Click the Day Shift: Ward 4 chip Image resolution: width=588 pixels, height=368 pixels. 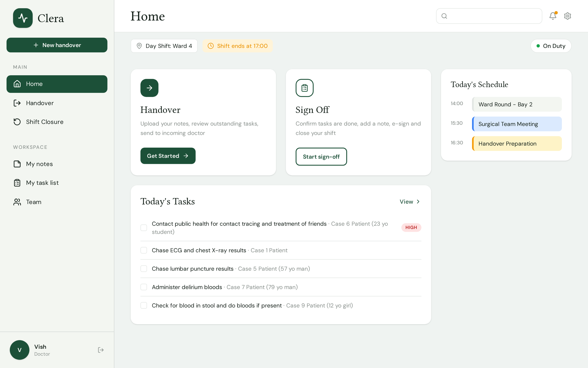point(164,46)
